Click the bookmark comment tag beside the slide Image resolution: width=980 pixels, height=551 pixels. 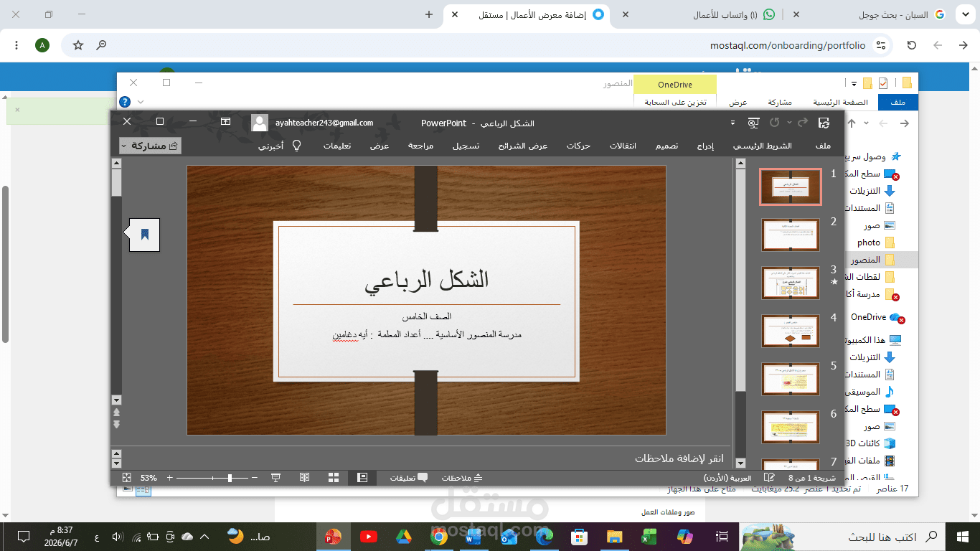click(144, 234)
